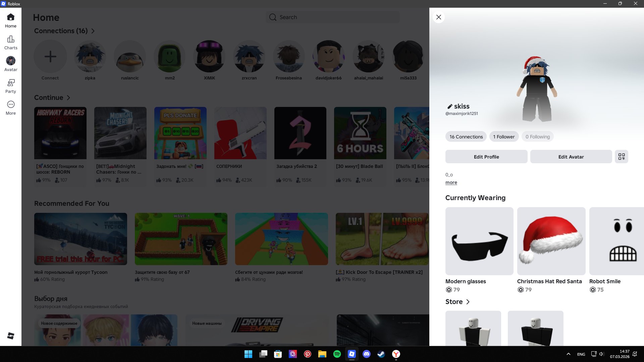Click the 0 Following pill
This screenshot has width=644, height=362.
(x=538, y=137)
